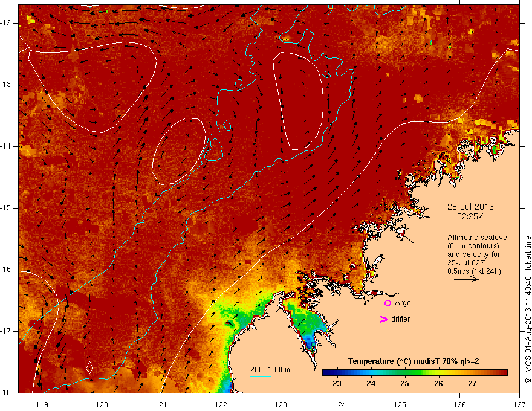Click the '122' longitude axis label
Screen dimensions: 532x411
(x=221, y=404)
